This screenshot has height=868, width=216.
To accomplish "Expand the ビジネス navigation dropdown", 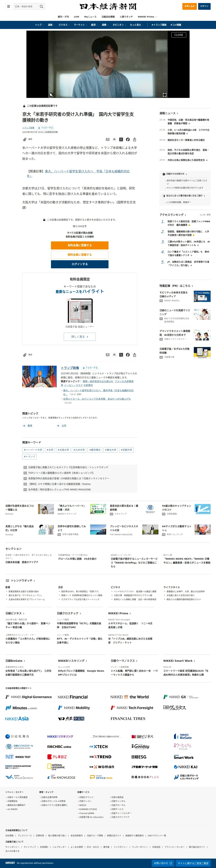I will click(x=64, y=25).
